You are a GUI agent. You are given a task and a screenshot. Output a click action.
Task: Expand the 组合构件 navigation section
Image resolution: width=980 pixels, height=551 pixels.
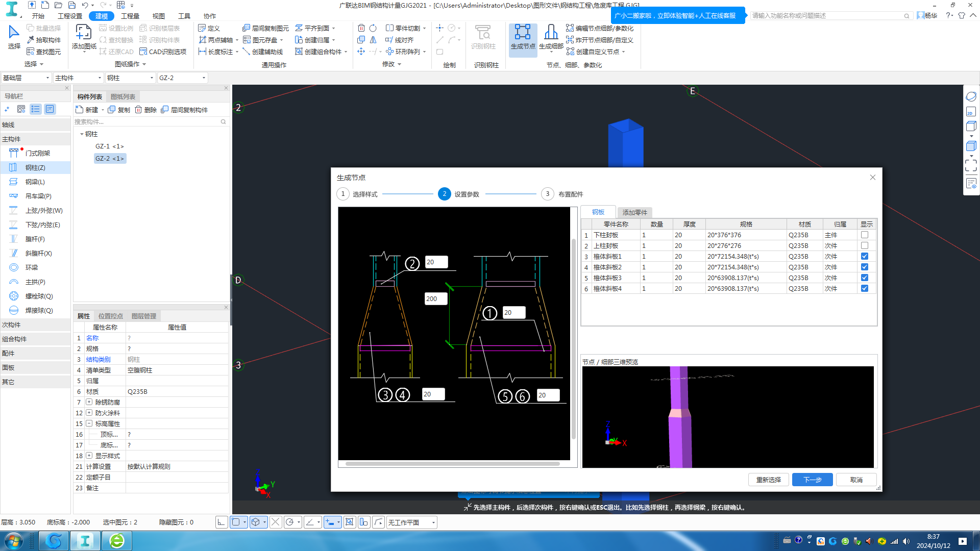point(36,339)
